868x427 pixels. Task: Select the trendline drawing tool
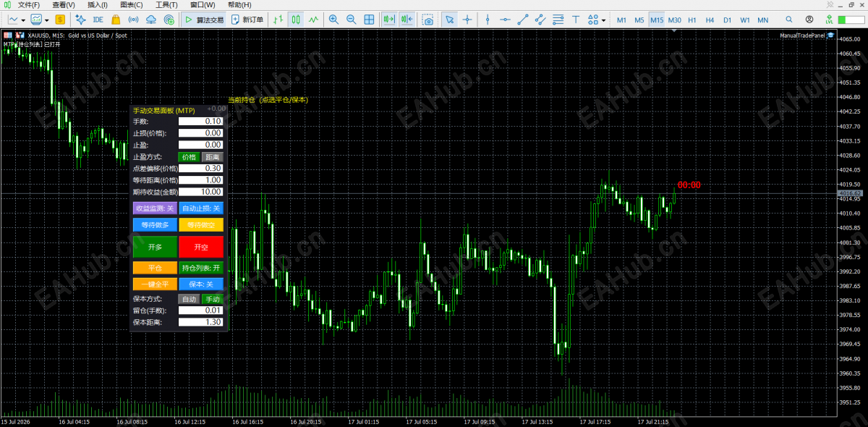tap(522, 20)
